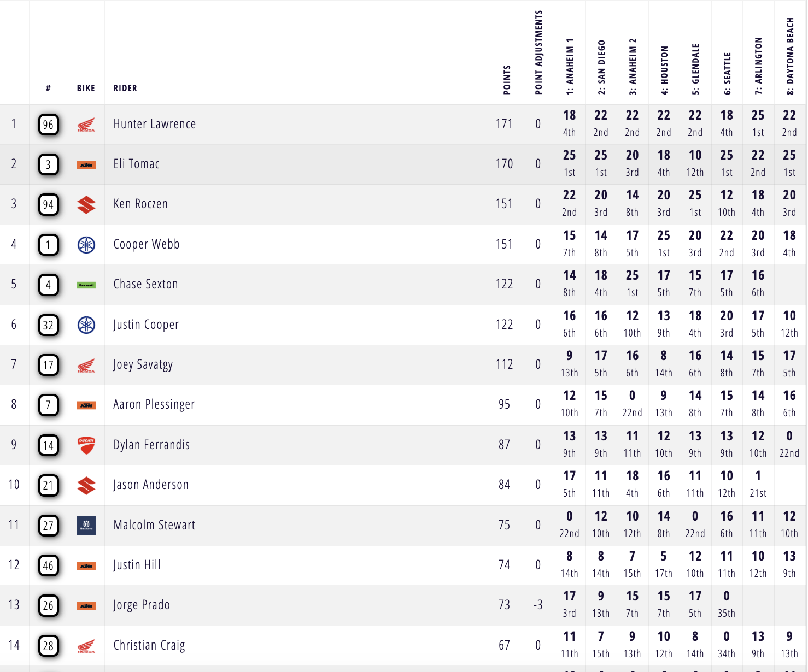The height and width of the screenshot is (672, 808).
Task: Click Malcolm Stewart's Husqvarna bike logo
Action: pos(86,526)
